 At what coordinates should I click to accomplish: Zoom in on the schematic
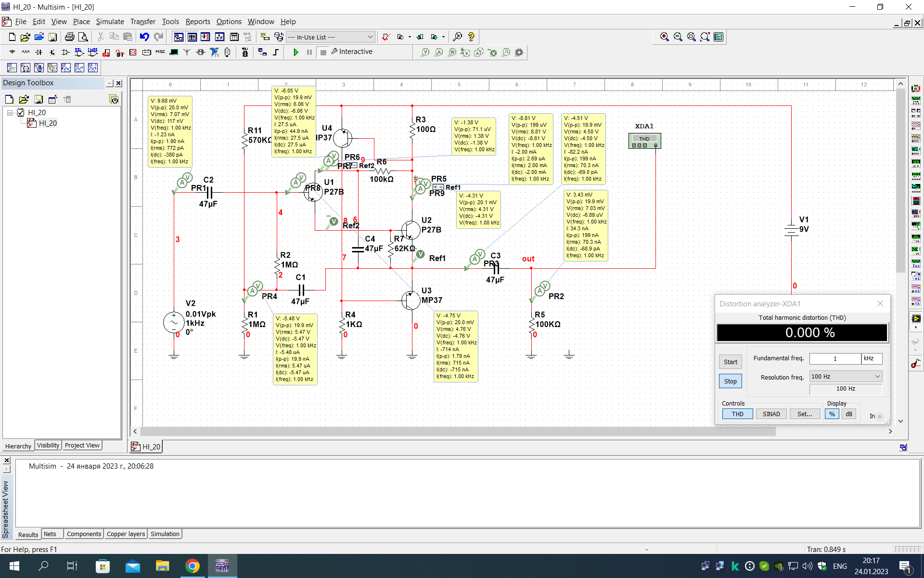coord(665,37)
